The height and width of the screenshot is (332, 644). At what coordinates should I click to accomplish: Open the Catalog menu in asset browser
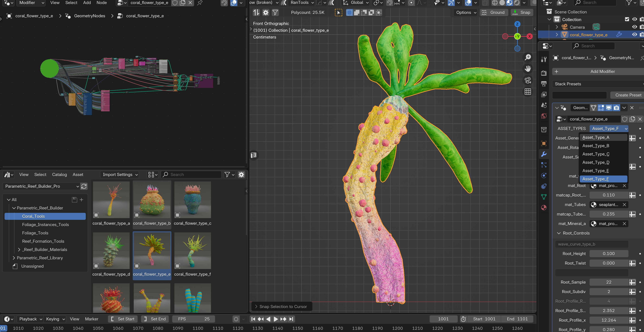[x=59, y=174]
